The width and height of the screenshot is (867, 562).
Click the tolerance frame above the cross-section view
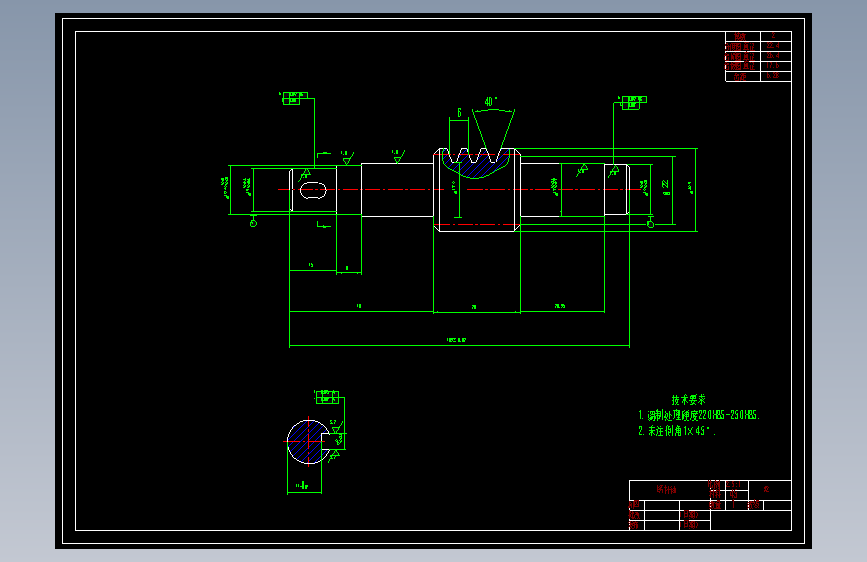[x=327, y=397]
